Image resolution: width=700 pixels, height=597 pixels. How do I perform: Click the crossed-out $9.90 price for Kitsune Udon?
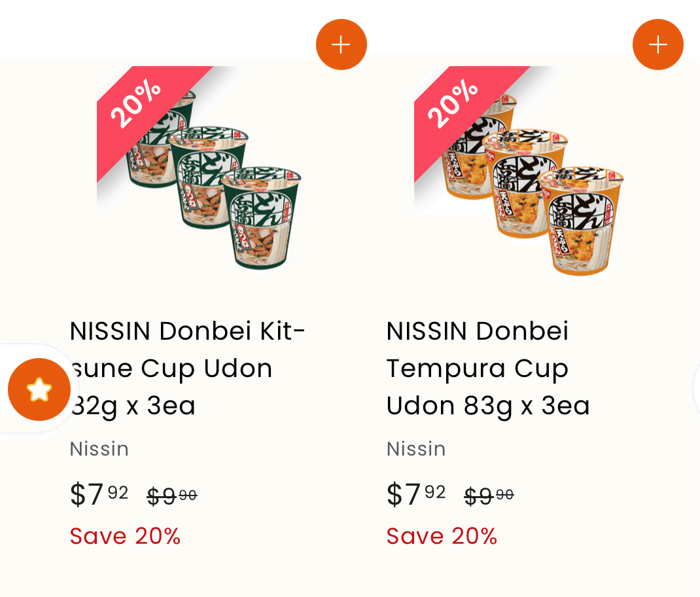[172, 497]
